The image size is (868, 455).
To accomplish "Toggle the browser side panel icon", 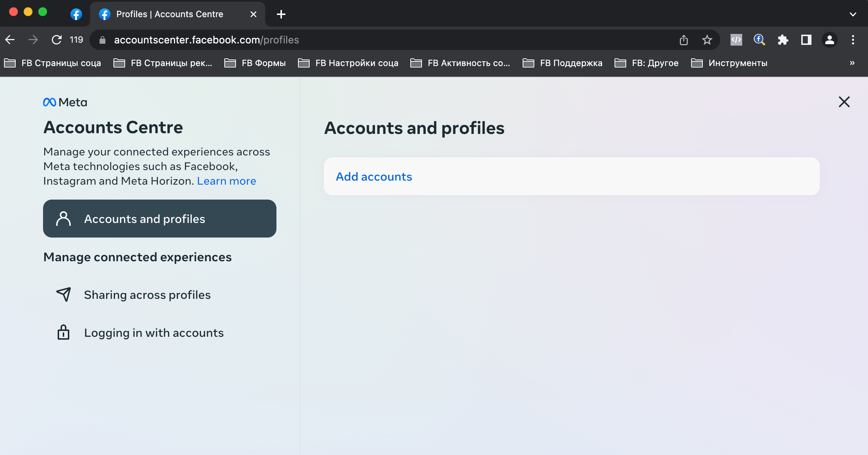I will (806, 40).
